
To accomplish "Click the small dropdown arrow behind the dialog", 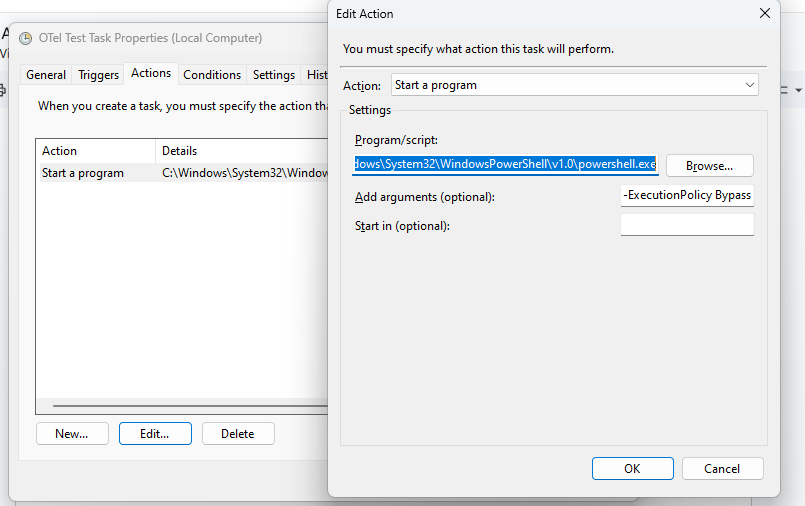I will [798, 90].
